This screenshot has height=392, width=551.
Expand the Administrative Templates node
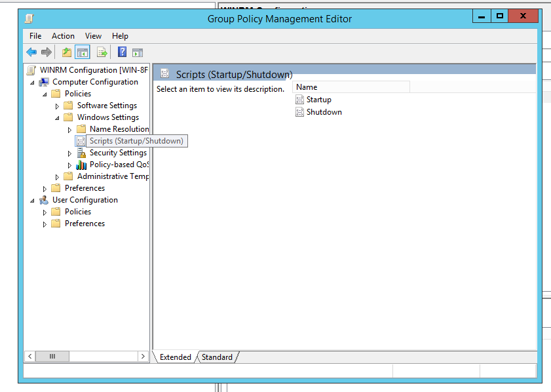[57, 177]
